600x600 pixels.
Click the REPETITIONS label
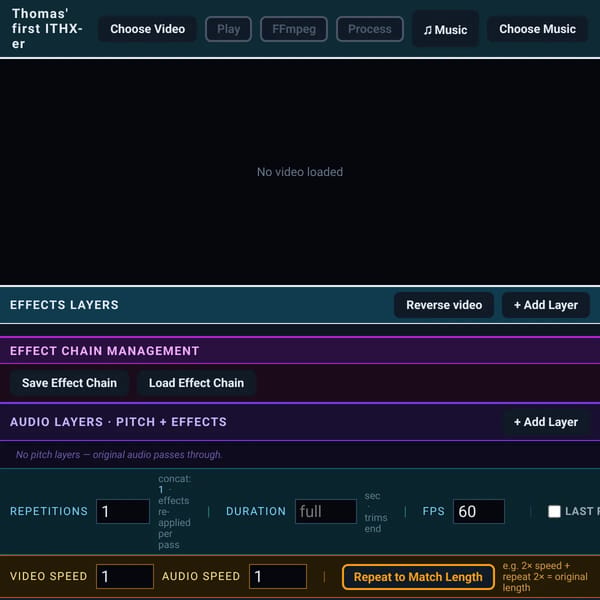(x=49, y=511)
